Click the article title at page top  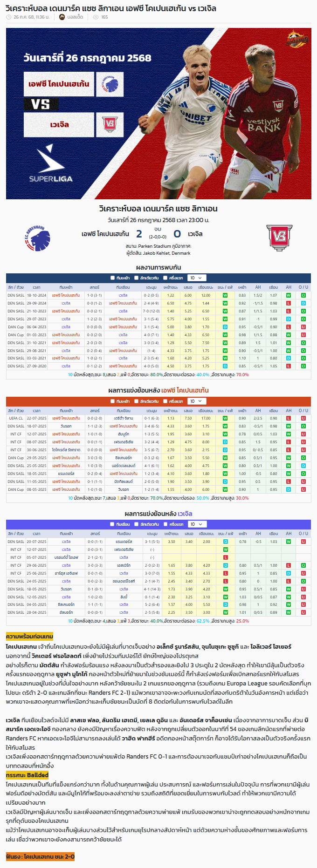(111, 8)
